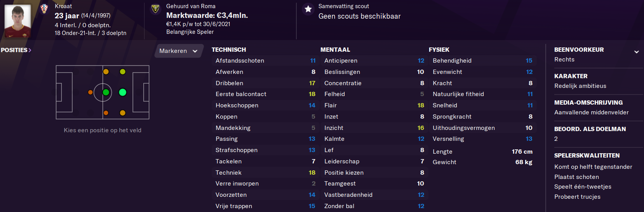The width and height of the screenshot is (644, 212).
Task: Select the yellow-green upper attacking wing dot
Action: point(123,72)
